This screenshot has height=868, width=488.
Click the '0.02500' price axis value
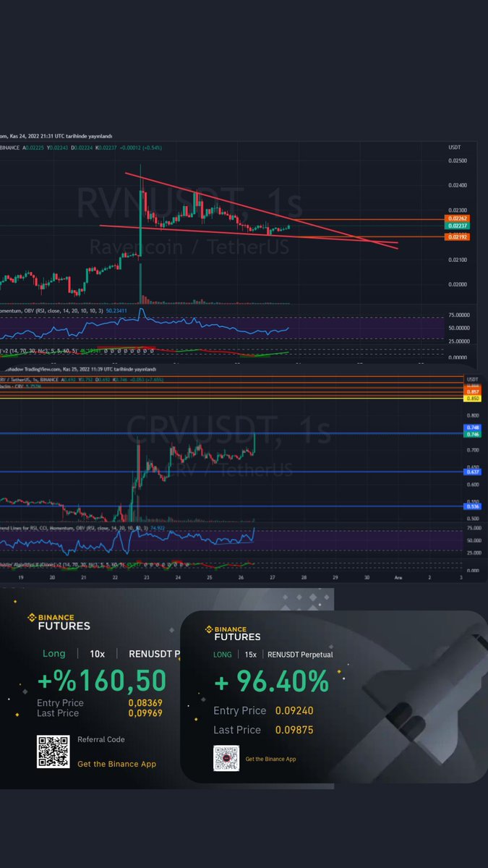coord(457,161)
